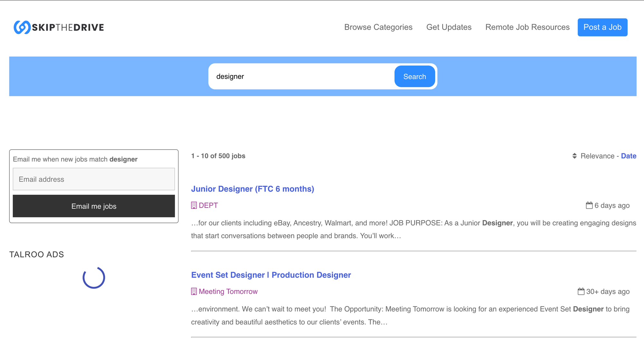Click calendar icon by 6 days ago

point(589,205)
